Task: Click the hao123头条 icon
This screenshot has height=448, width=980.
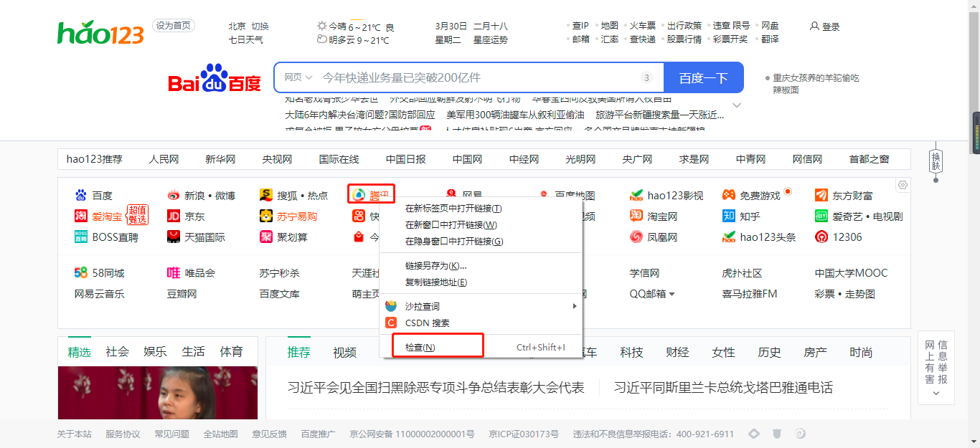Action: [729, 237]
